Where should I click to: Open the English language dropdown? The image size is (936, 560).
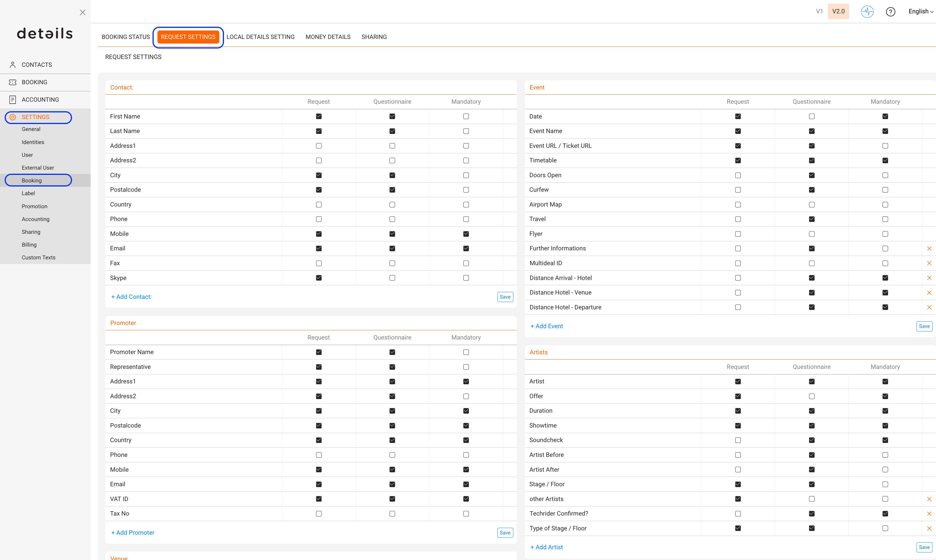click(921, 11)
